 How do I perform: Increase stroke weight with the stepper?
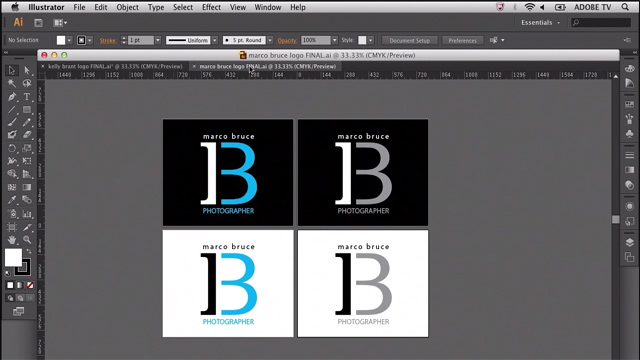pos(124,38)
